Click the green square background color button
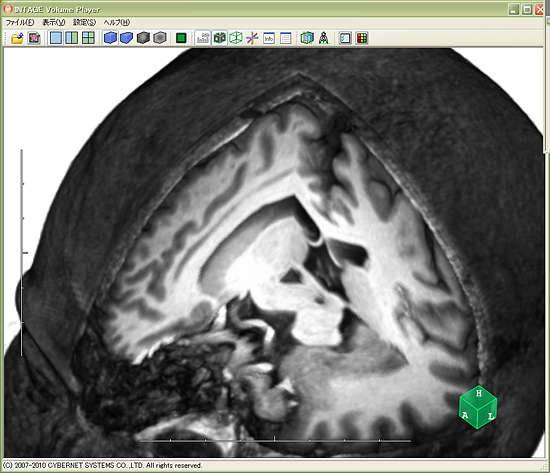The image size is (550, 473). (x=181, y=38)
